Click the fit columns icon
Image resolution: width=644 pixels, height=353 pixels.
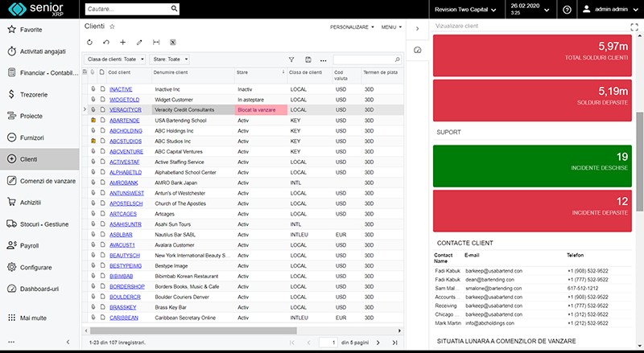click(156, 43)
